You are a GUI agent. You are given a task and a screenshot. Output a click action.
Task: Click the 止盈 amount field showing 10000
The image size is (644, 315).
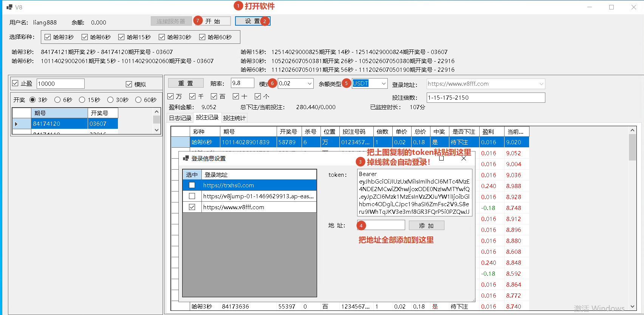coord(60,83)
